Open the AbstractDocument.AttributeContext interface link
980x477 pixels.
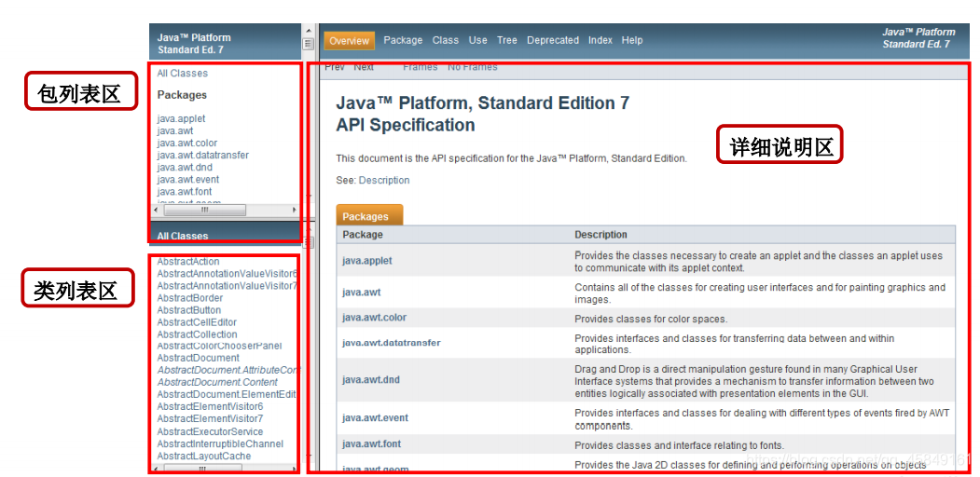pyautogui.click(x=228, y=370)
